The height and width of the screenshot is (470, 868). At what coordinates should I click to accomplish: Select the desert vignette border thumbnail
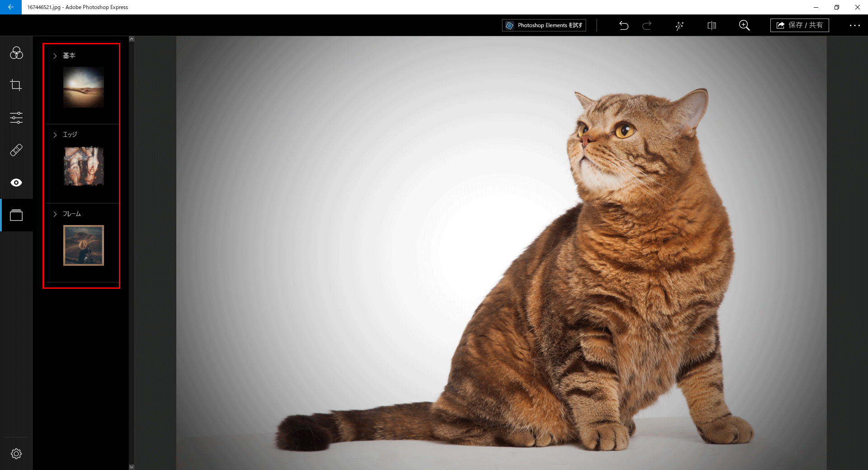tap(84, 87)
